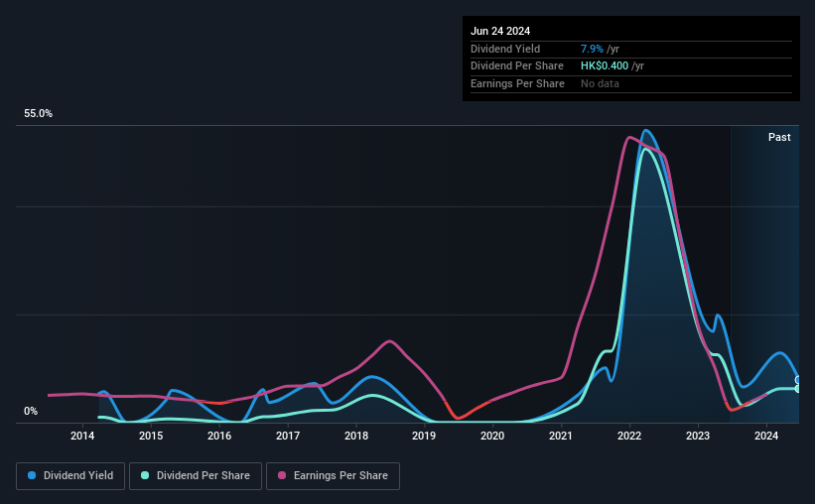Select the 2017 x-axis label
This screenshot has height=504, width=815.
pyautogui.click(x=288, y=436)
